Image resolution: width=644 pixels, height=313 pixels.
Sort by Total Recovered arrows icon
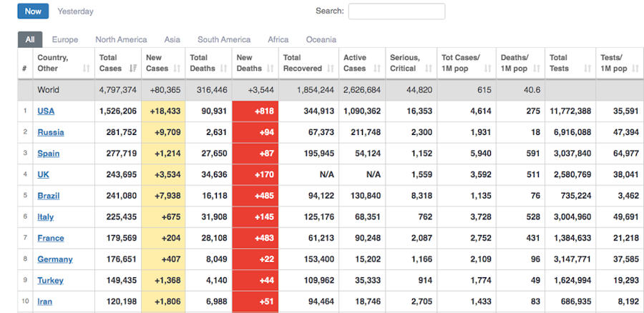331,69
